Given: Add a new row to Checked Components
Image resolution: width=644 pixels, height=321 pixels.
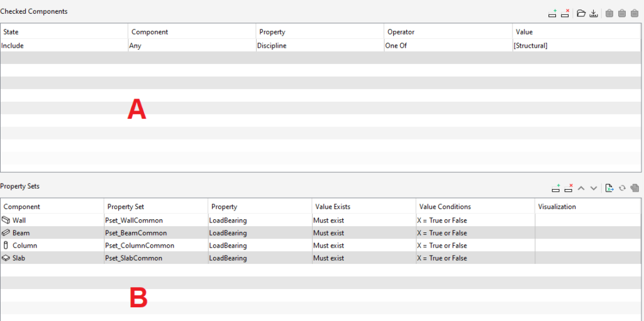Looking at the screenshot, I should [553, 13].
